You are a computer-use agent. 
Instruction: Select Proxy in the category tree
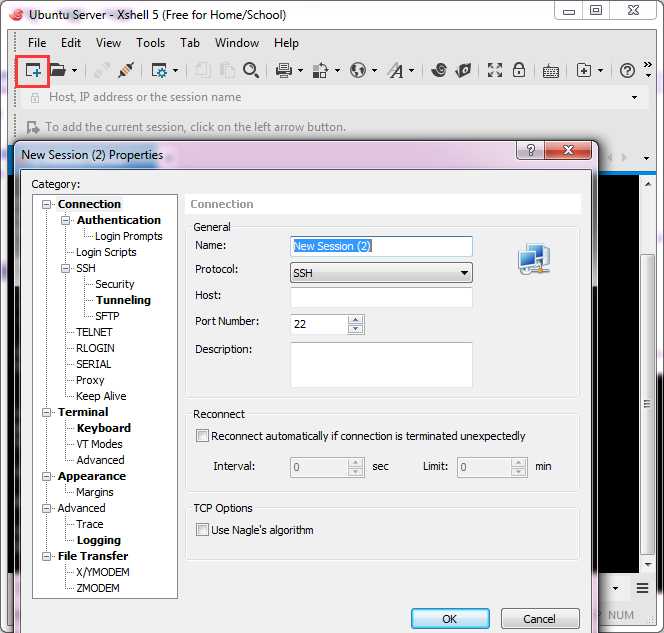pos(90,380)
